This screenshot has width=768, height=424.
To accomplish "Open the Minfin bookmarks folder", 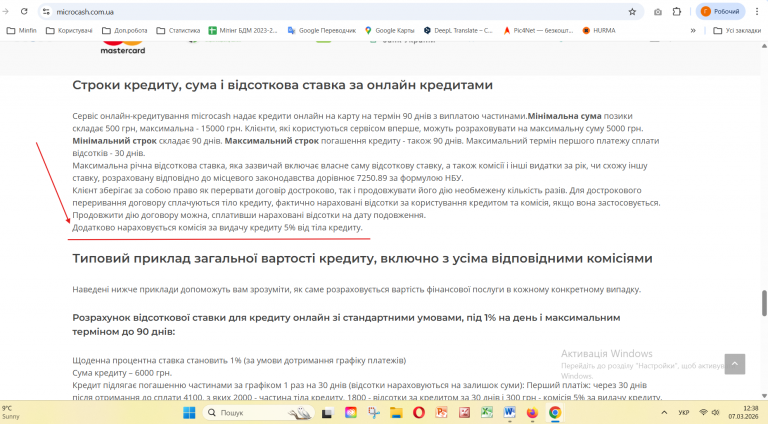I will coord(22,30).
